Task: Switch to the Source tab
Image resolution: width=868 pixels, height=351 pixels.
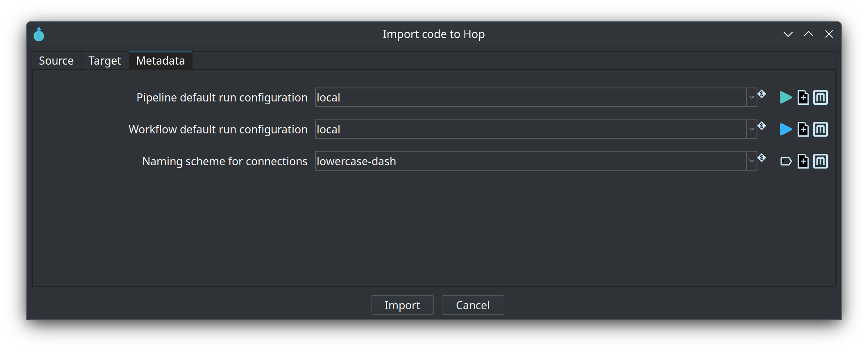Action: pos(56,61)
